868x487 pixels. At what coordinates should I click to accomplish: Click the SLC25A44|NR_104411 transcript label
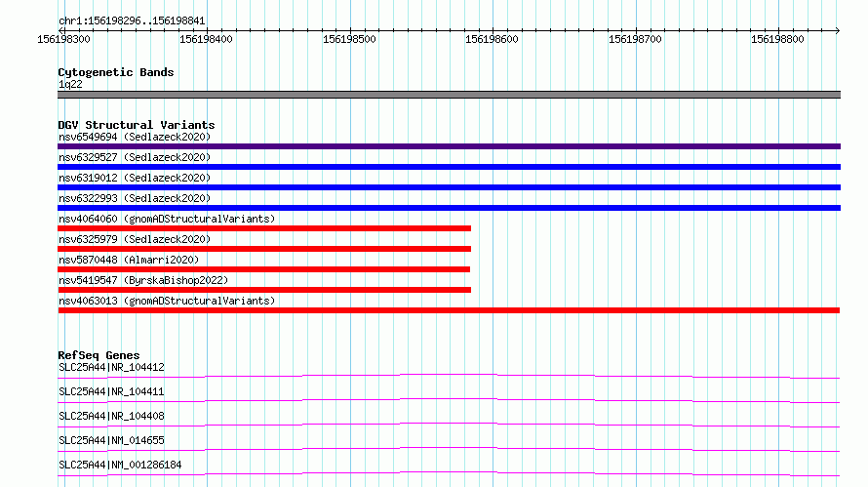pyautogui.click(x=111, y=391)
